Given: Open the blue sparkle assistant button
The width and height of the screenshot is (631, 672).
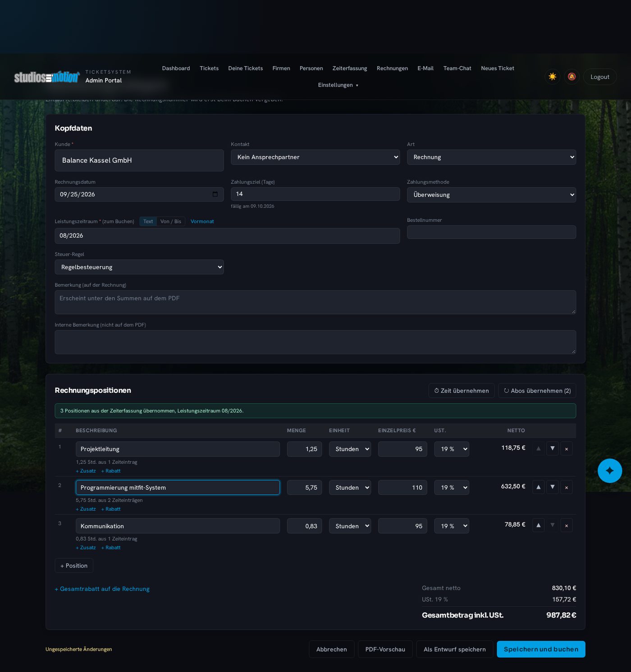Looking at the screenshot, I should [610, 471].
